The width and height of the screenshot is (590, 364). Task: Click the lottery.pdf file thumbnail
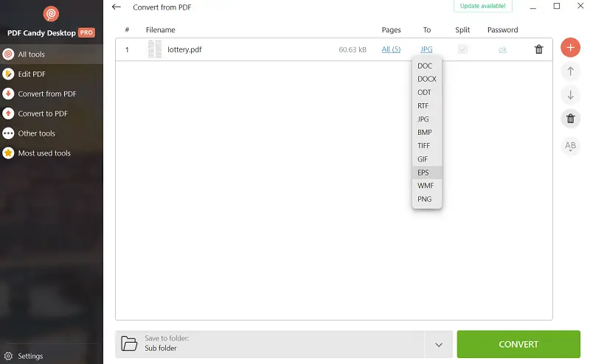(154, 49)
